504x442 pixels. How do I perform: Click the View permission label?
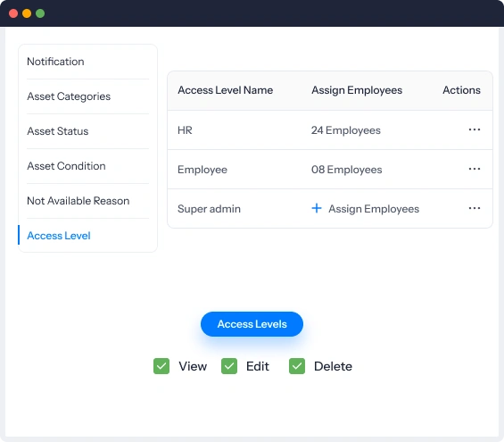pyautogui.click(x=193, y=366)
